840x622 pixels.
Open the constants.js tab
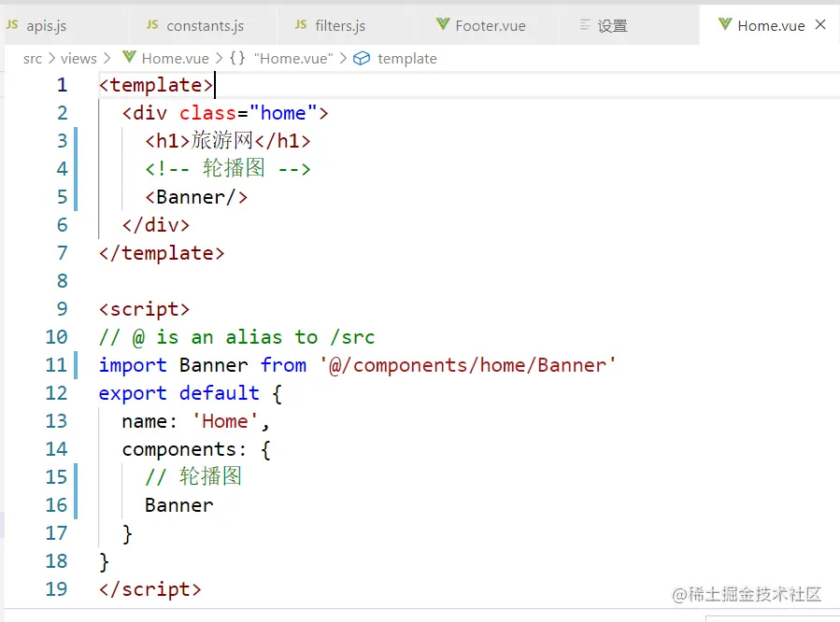click(204, 25)
